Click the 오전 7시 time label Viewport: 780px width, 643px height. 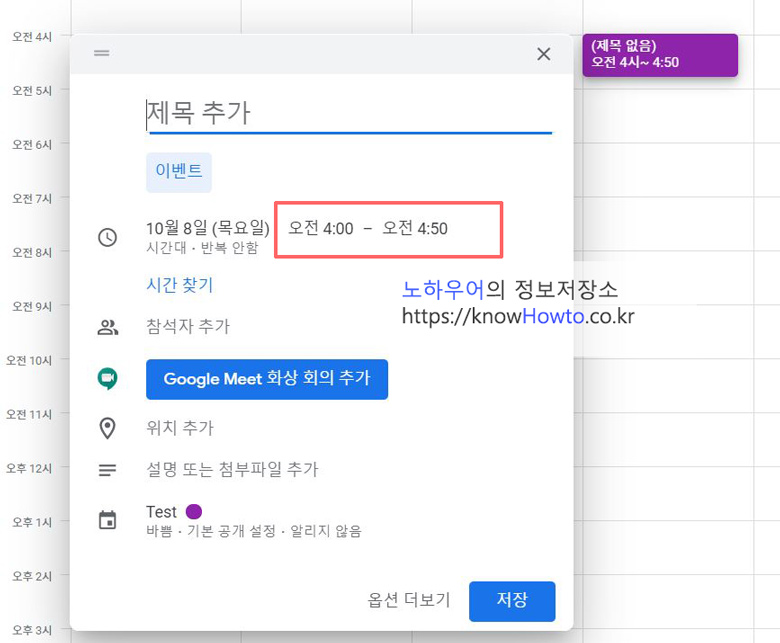[x=32, y=199]
